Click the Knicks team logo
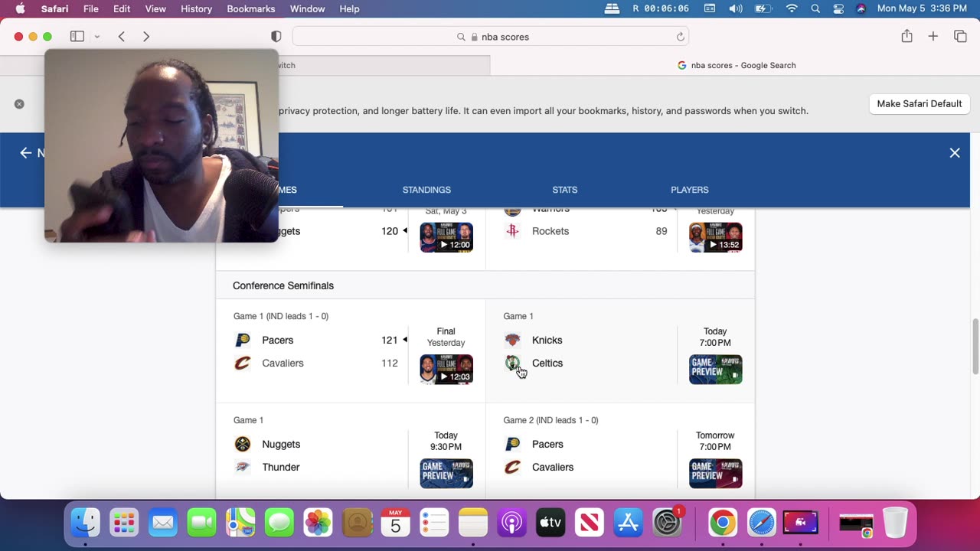The width and height of the screenshot is (980, 551). click(x=512, y=340)
